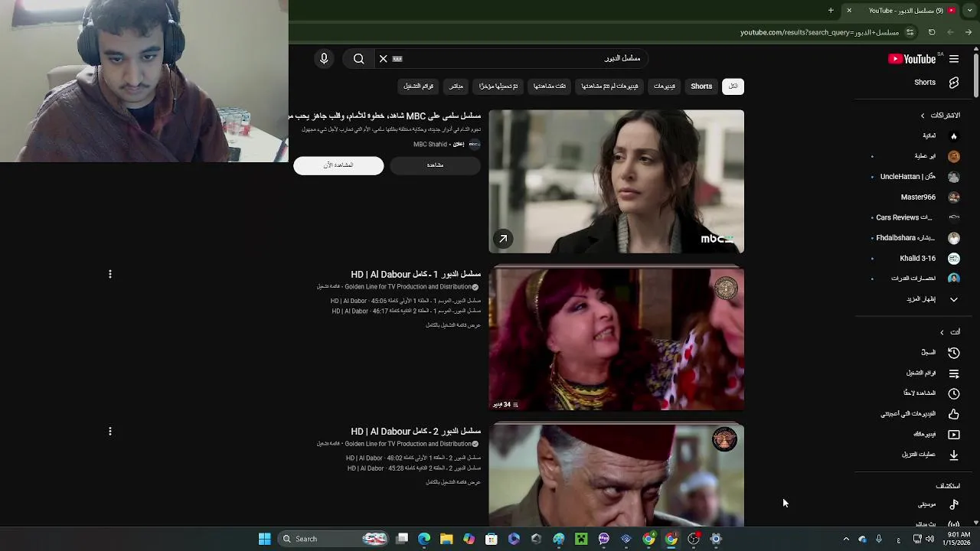Show hidden system tray icons
This screenshot has width=980, height=551.
(x=846, y=539)
